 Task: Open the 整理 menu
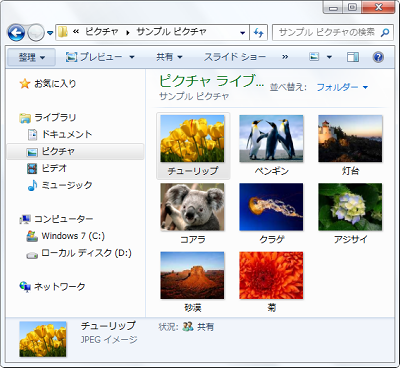[x=31, y=57]
